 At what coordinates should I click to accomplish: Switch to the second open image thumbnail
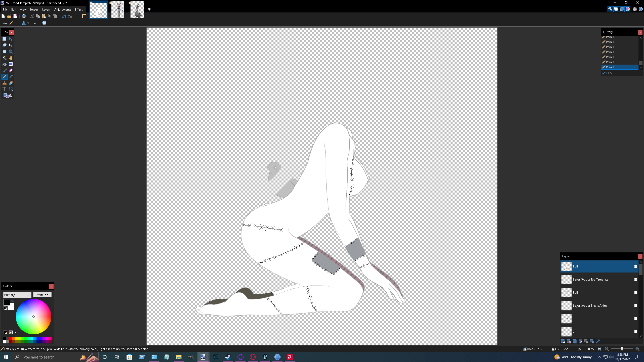point(118,10)
